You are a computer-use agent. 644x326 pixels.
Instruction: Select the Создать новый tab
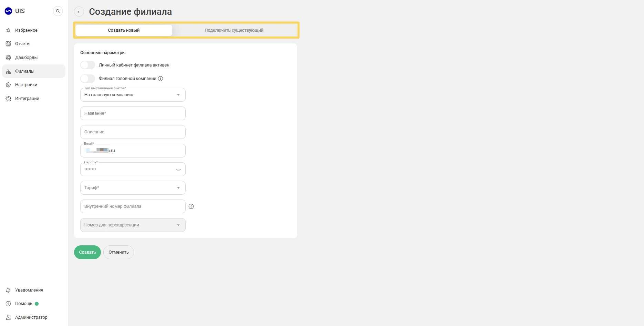124,30
